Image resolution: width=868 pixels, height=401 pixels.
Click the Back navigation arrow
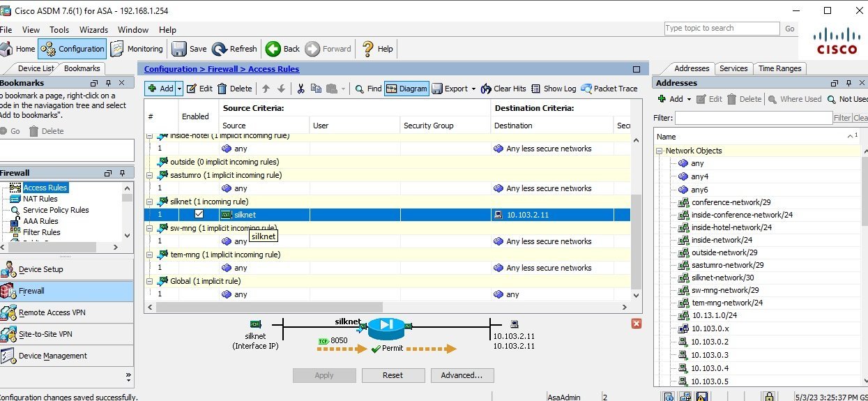point(273,49)
